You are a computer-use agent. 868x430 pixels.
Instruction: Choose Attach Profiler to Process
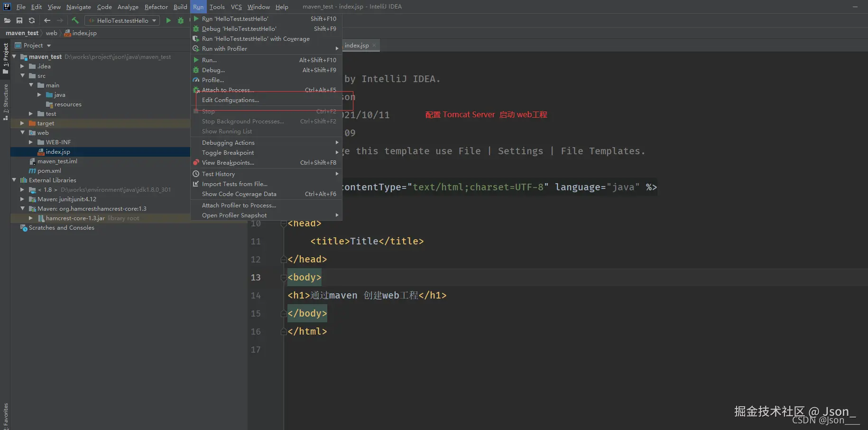click(x=266, y=205)
